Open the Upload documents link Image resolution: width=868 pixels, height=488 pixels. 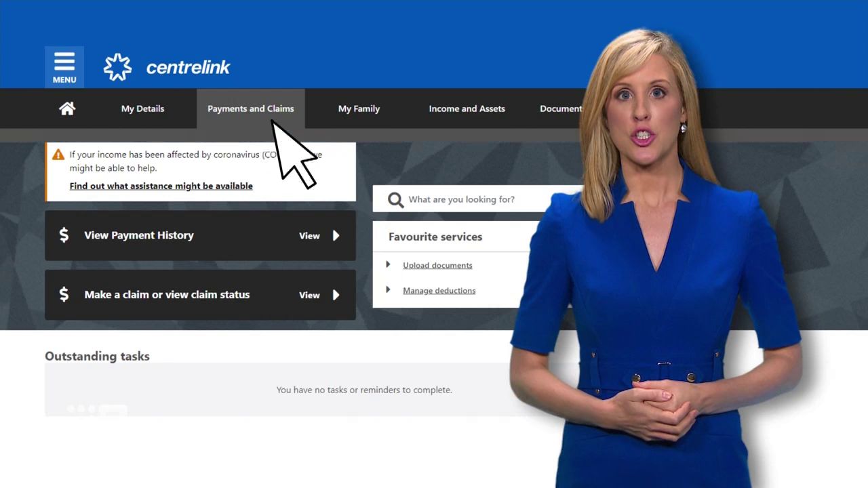437,266
